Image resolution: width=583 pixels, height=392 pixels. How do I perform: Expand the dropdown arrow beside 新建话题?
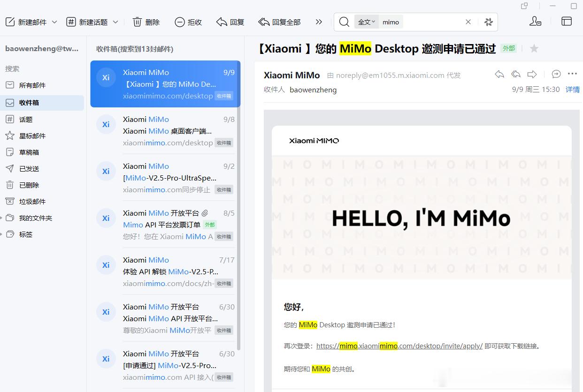click(115, 22)
